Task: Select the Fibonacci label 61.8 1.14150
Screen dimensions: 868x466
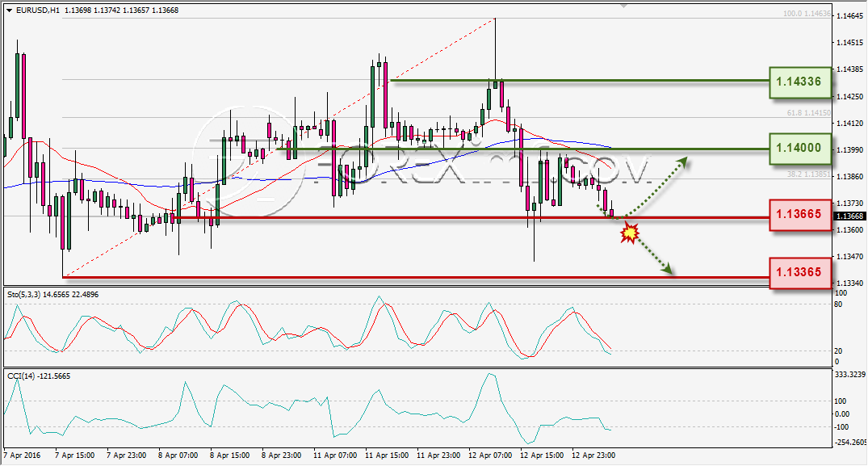Action: [809, 112]
